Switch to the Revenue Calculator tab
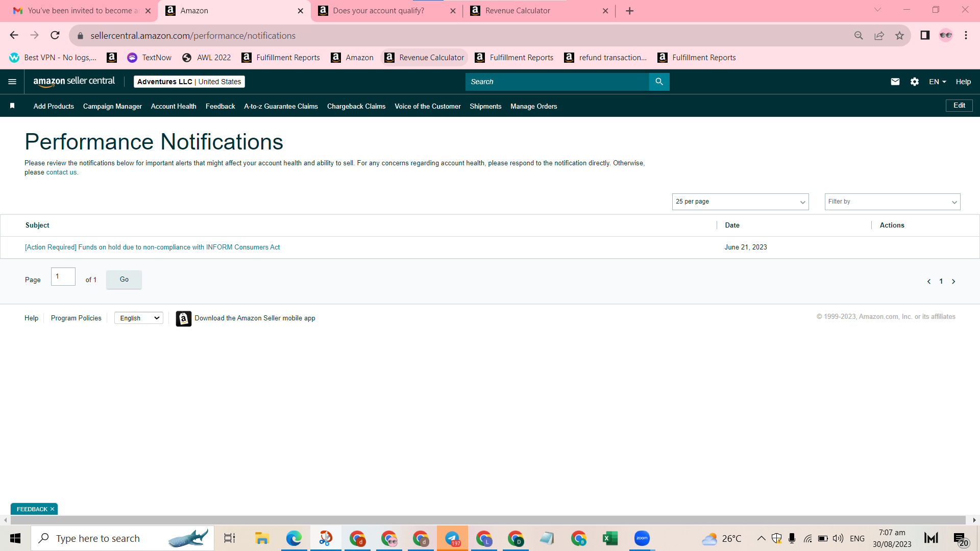 point(539,11)
